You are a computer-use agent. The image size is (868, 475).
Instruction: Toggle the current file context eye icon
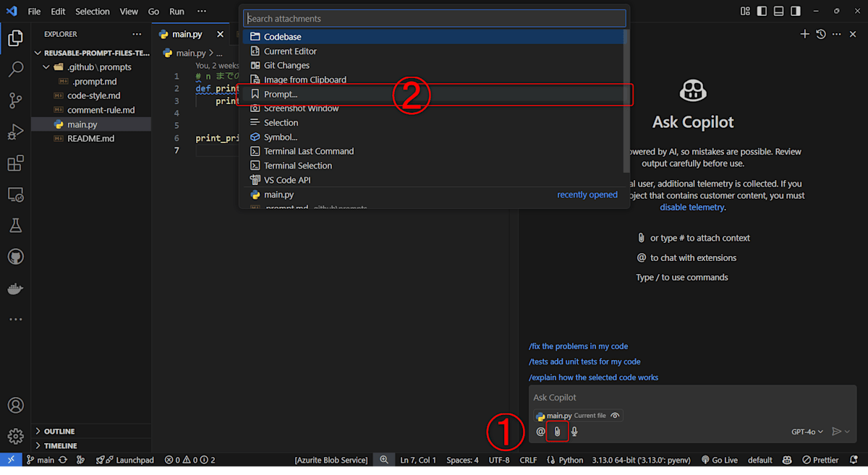pos(615,416)
